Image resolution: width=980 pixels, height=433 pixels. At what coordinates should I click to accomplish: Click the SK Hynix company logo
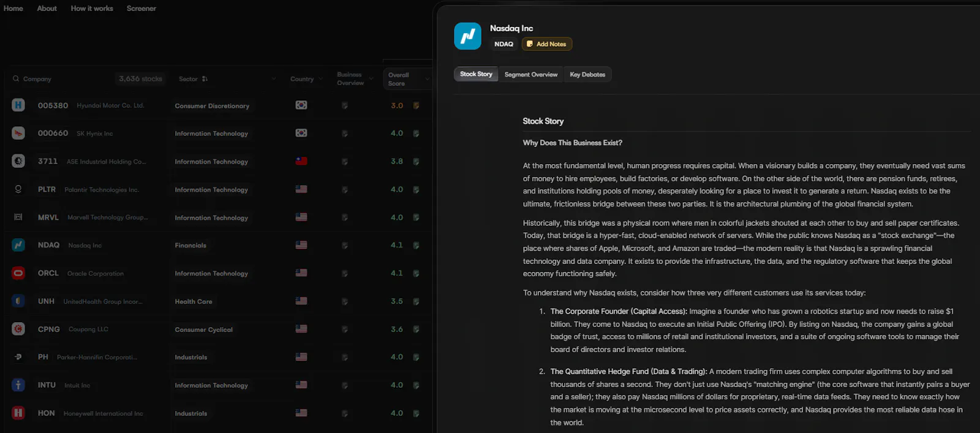18,133
